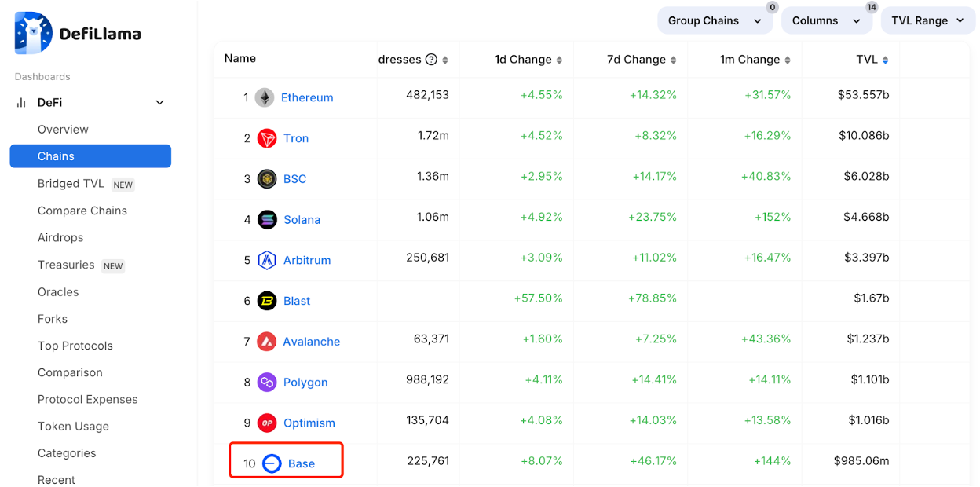Open the Blast chain link
980x487 pixels.
(x=297, y=301)
